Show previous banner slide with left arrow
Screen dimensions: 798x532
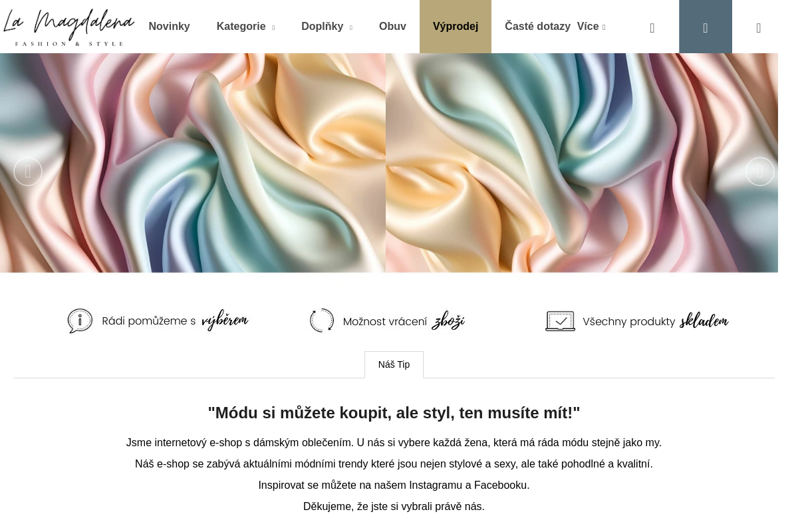pos(28,172)
